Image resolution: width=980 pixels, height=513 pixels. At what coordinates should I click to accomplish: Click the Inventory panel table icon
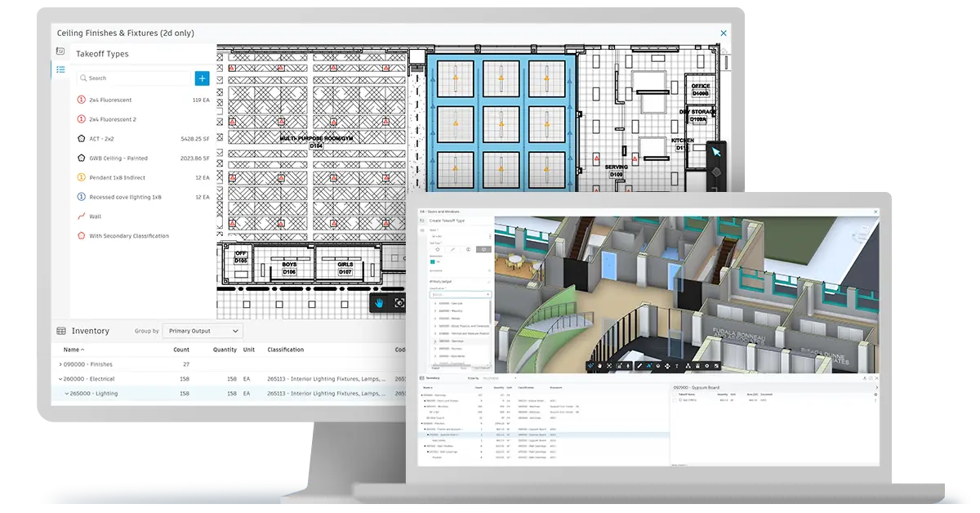61,331
